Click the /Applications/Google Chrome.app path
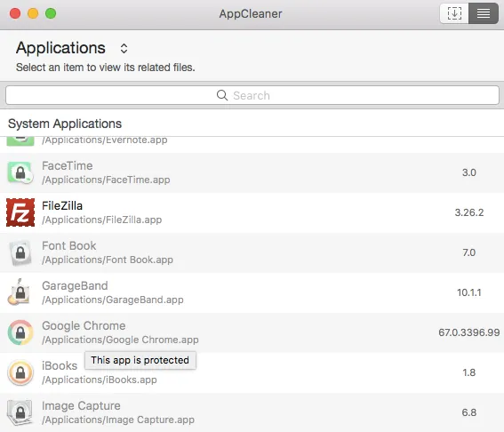 click(x=120, y=340)
